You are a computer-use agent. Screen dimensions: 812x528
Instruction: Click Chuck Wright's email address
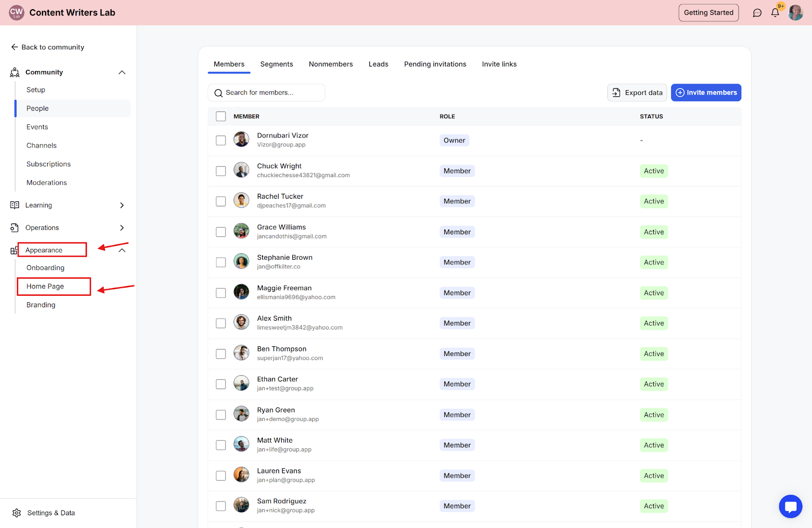pos(303,175)
